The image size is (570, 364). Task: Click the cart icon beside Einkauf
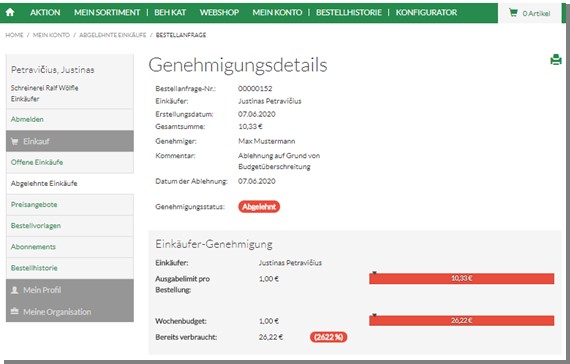[x=15, y=141]
